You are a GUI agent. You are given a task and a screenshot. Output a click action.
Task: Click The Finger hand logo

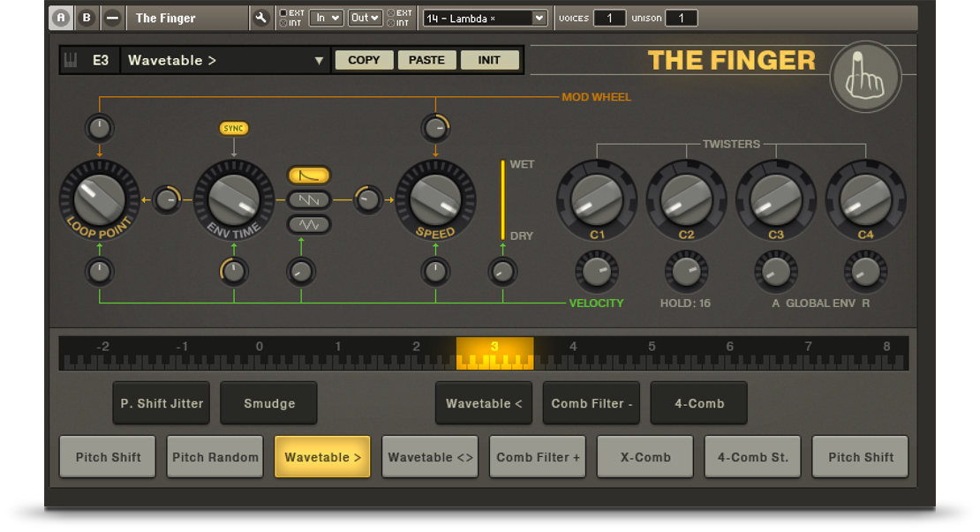click(x=865, y=77)
